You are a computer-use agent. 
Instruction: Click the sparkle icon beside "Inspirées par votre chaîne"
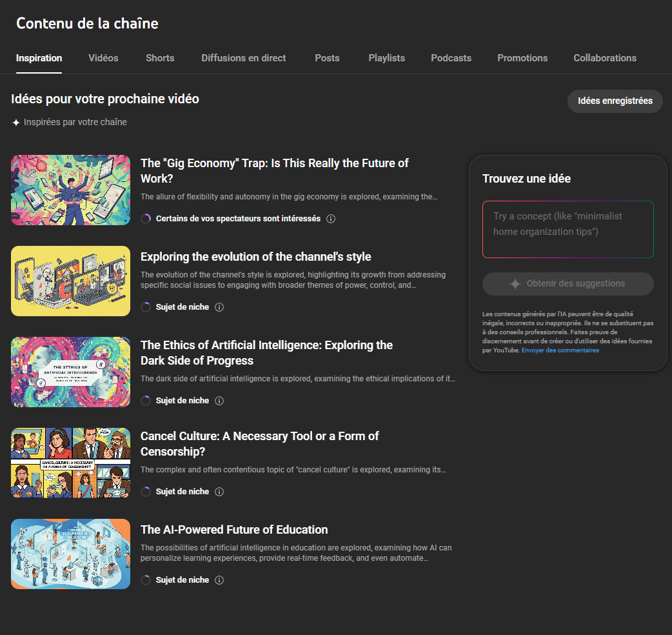[16, 123]
